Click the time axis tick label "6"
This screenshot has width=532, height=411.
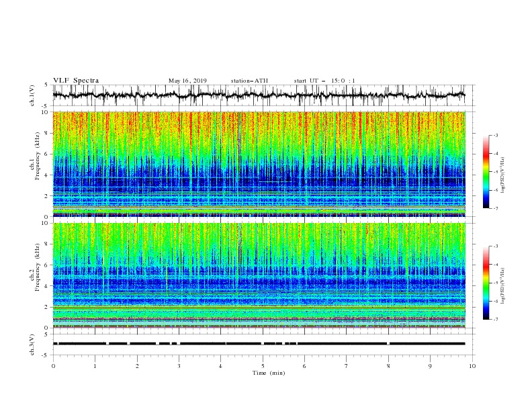pos(304,366)
